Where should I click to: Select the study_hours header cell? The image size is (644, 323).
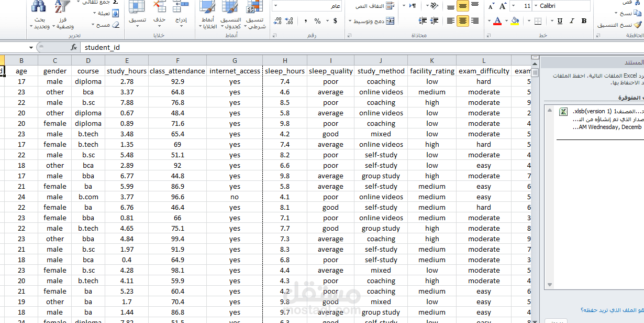pyautogui.click(x=126, y=71)
